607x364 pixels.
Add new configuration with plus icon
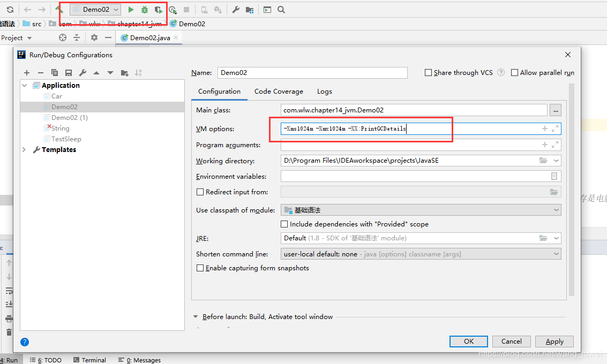tap(27, 73)
